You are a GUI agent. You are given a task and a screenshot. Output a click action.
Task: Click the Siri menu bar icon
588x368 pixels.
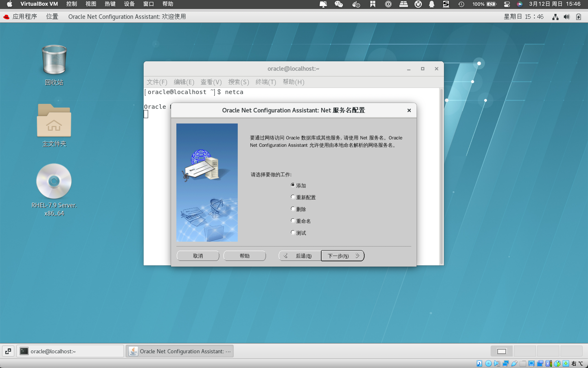click(519, 4)
